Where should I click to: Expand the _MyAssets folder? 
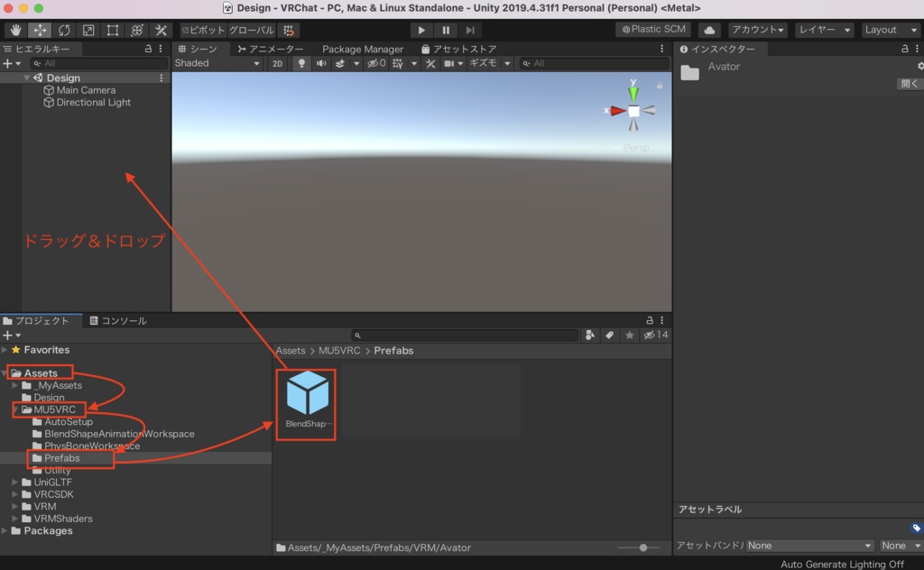point(14,386)
